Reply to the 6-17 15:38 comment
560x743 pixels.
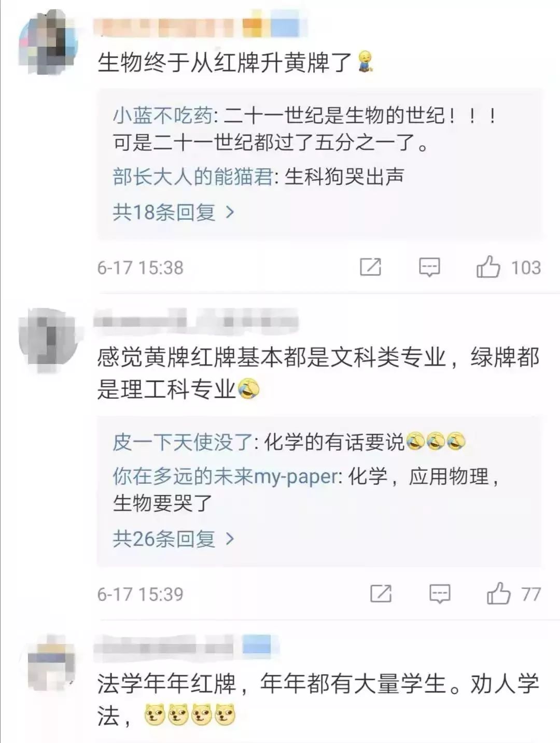click(x=429, y=268)
